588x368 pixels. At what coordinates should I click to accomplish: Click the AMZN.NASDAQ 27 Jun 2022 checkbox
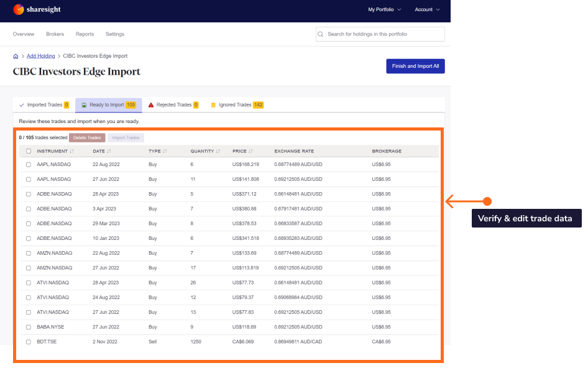pyautogui.click(x=29, y=268)
